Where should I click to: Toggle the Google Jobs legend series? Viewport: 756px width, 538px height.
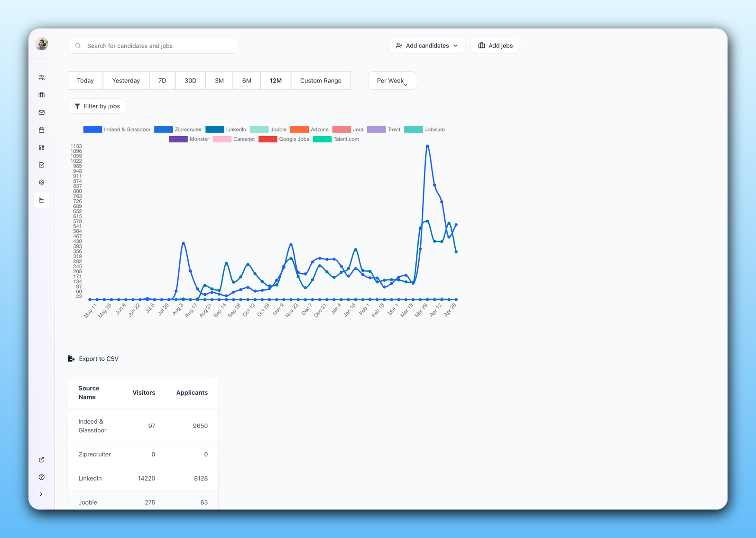click(284, 139)
